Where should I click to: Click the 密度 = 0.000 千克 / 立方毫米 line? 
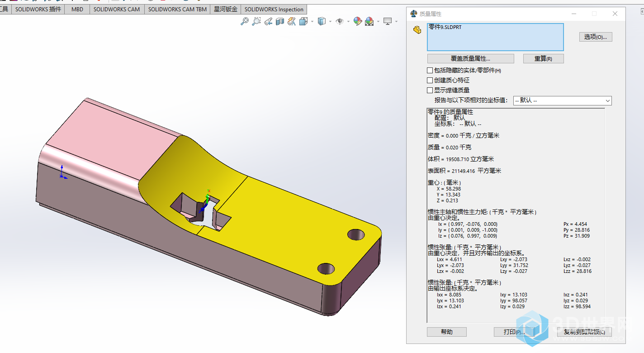tap(464, 135)
